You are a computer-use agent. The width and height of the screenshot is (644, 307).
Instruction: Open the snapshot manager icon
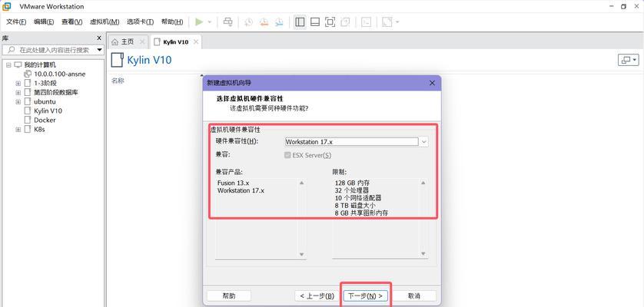pos(279,22)
